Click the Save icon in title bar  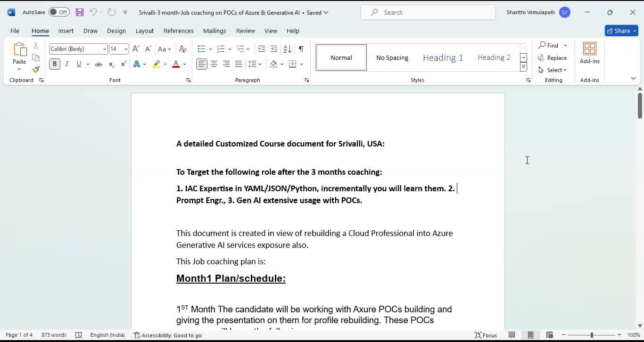pos(79,12)
